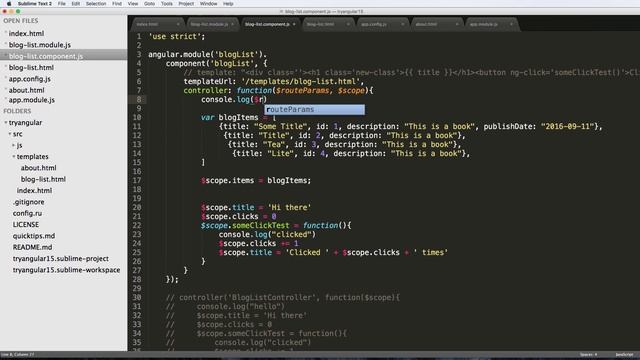Collapse the templates folder arrow

[13, 156]
